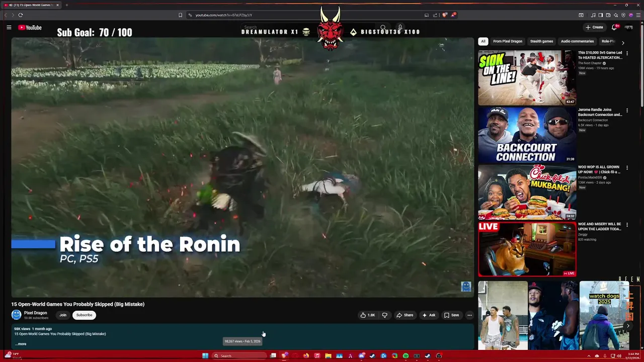Open File Explorer from the taskbar
Image resolution: width=644 pixels, height=362 pixels.
[328, 356]
